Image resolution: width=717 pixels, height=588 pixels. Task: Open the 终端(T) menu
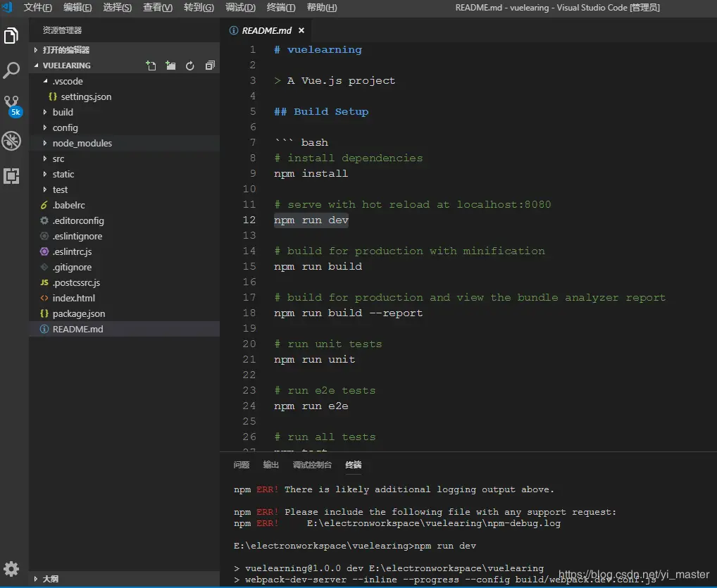coord(281,8)
